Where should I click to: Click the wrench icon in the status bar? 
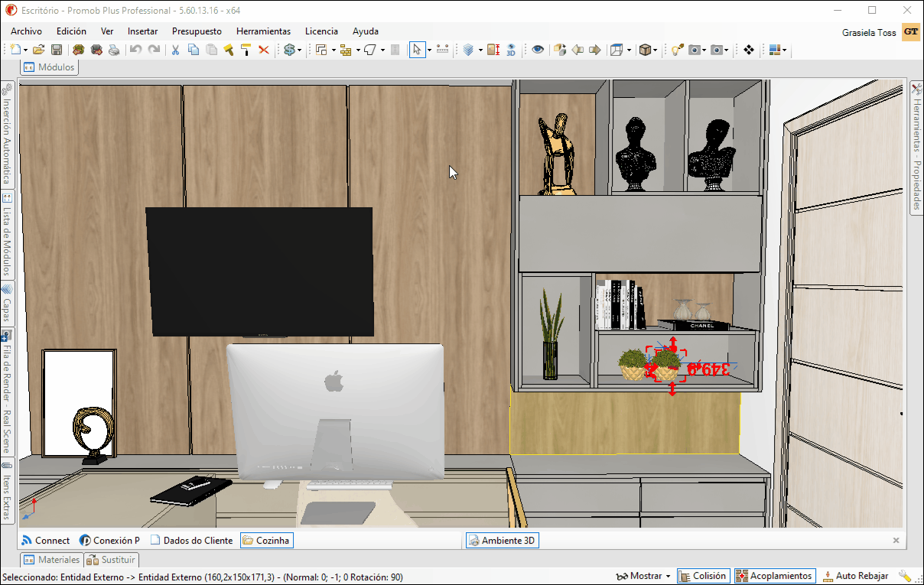point(905,576)
